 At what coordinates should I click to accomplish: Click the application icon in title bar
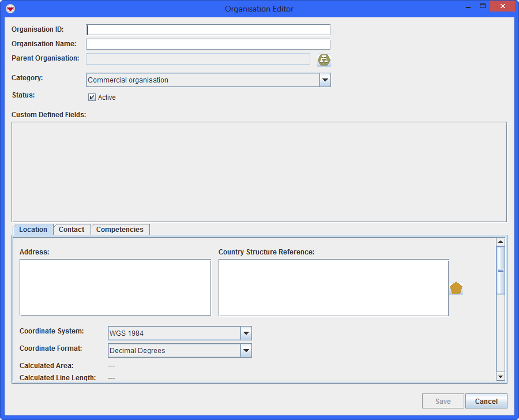tap(10, 9)
